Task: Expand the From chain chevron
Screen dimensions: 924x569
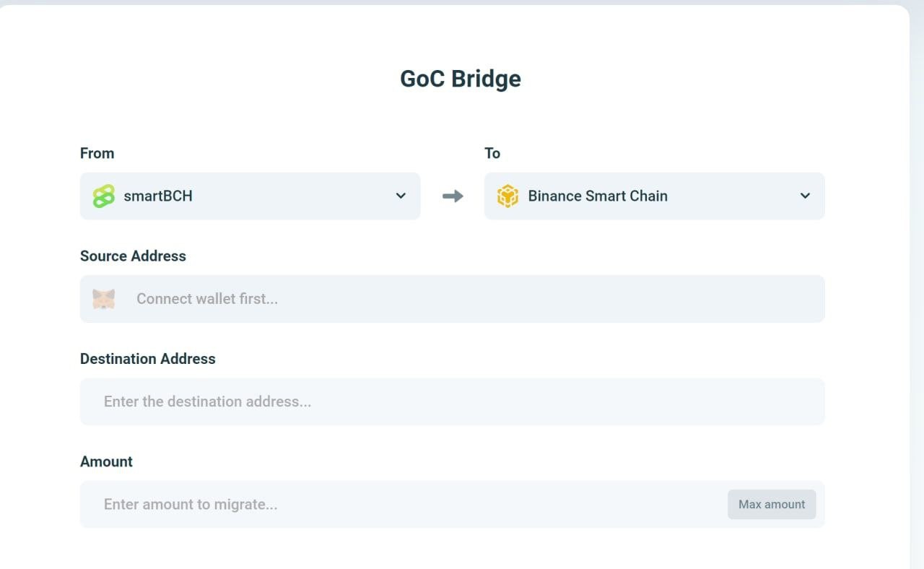Action: coord(401,196)
